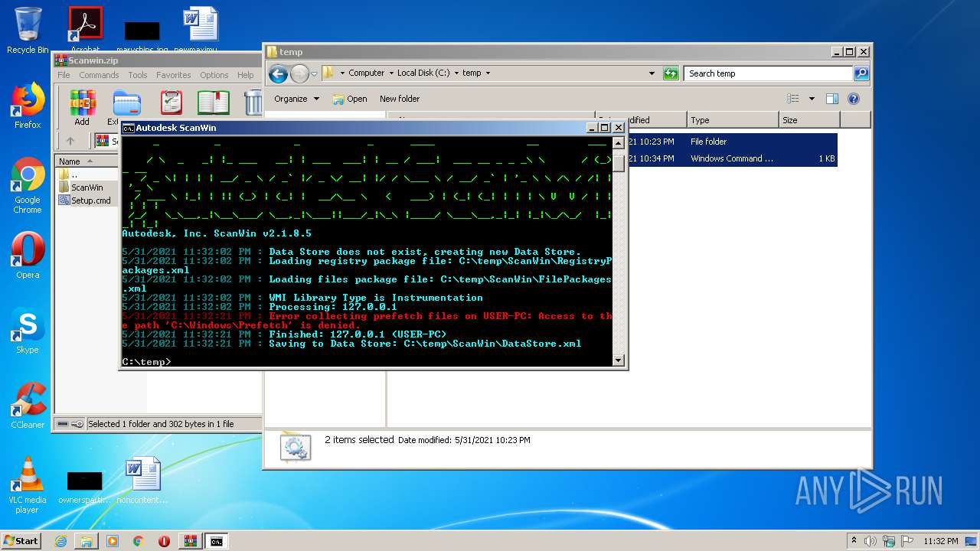980x551 pixels.
Task: Expand the Local Disk (C:) breadcrumb arrow
Action: click(456, 73)
